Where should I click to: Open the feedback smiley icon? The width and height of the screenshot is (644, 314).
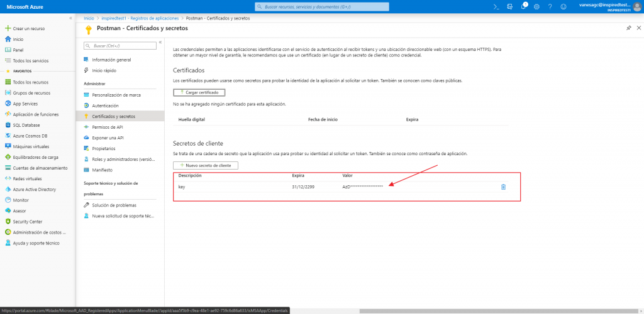(563, 6)
